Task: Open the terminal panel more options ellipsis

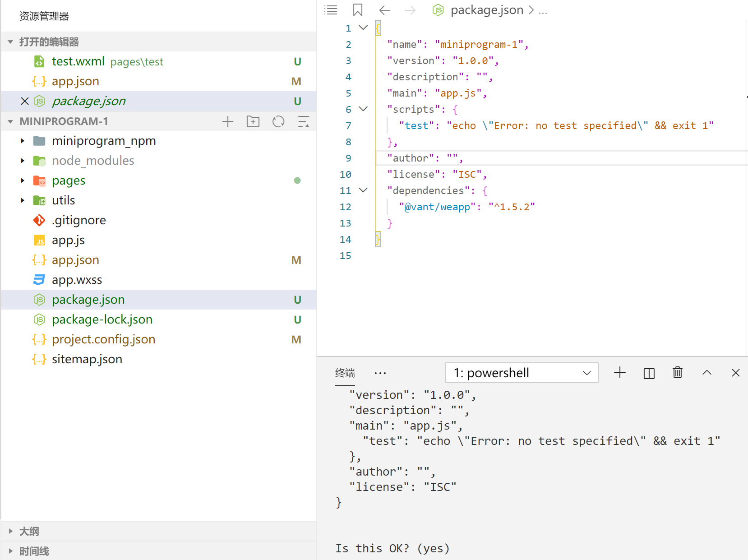Action: point(380,373)
